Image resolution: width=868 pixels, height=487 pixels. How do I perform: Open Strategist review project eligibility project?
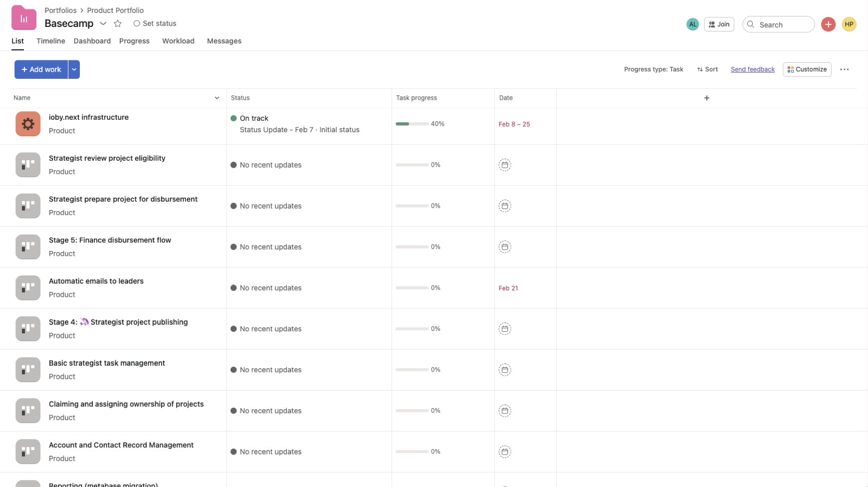pyautogui.click(x=107, y=158)
